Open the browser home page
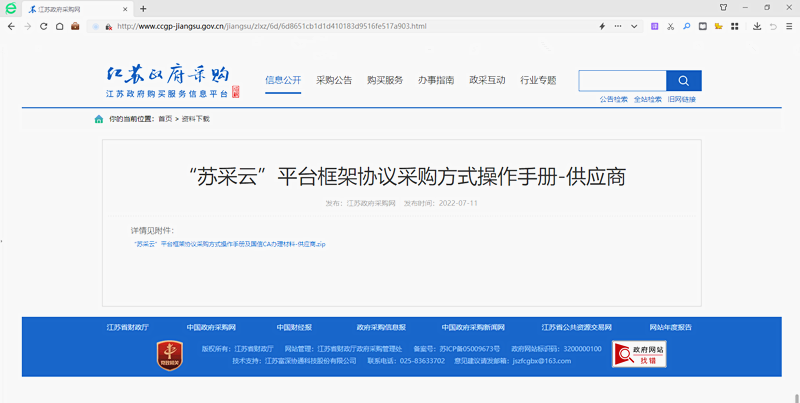 (x=59, y=26)
